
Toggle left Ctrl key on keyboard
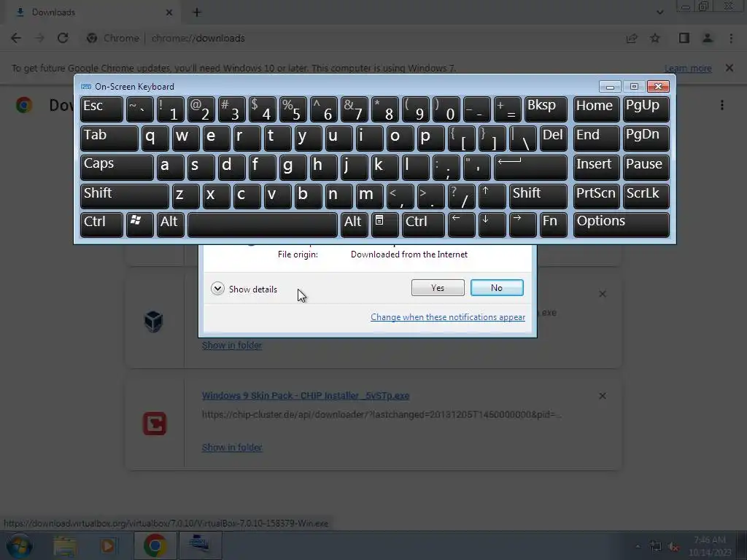(x=101, y=225)
